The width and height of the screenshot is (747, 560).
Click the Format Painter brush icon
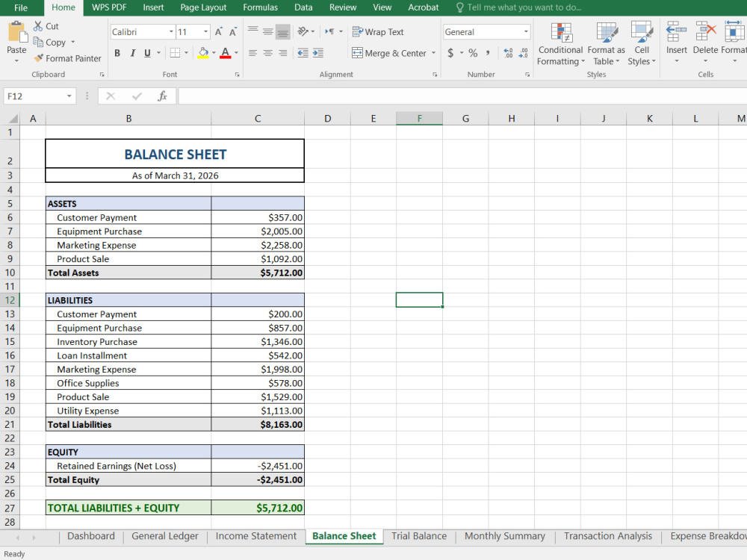[x=39, y=58]
